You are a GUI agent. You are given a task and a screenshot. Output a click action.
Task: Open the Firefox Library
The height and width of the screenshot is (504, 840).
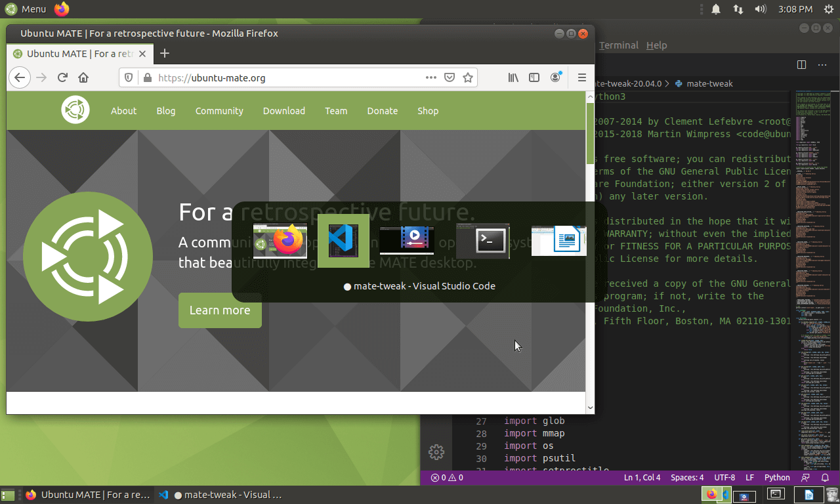pos(513,77)
